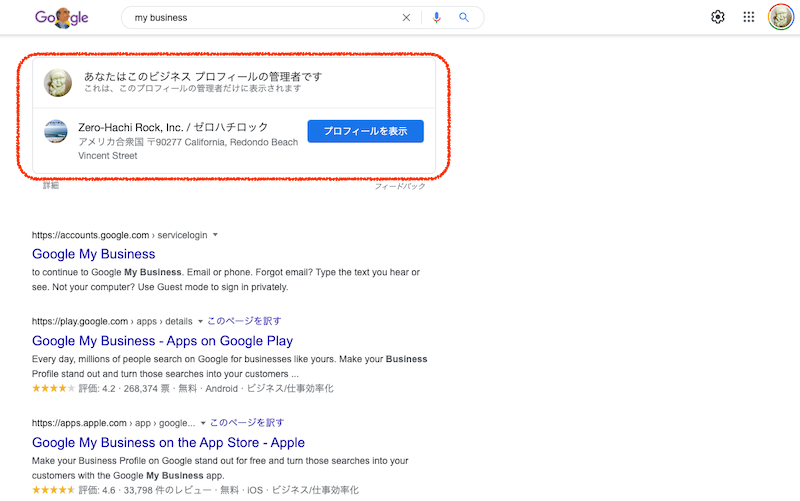Select the accounts.google.com servicelogin URL text
800x501 pixels.
click(119, 235)
